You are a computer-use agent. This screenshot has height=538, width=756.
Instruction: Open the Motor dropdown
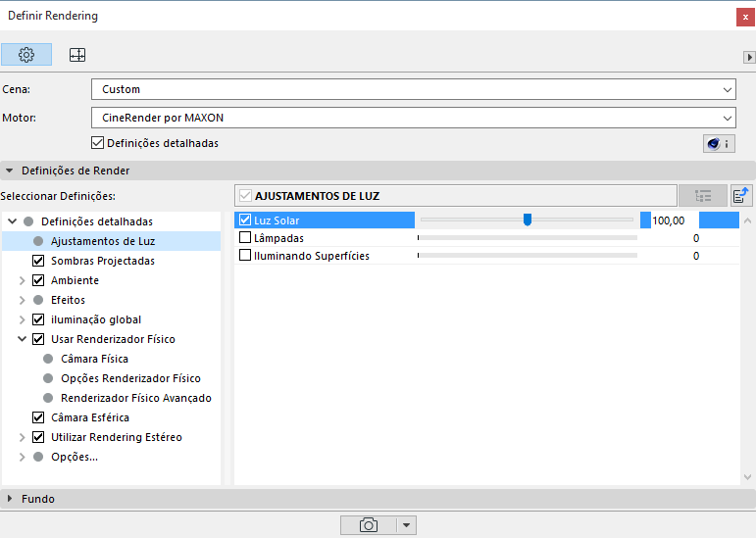[x=414, y=118]
